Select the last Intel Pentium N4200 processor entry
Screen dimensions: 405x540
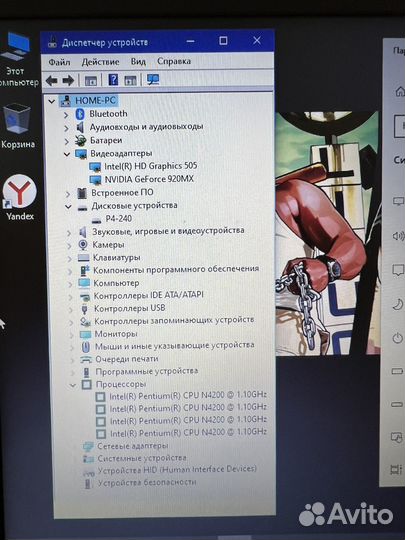click(188, 433)
